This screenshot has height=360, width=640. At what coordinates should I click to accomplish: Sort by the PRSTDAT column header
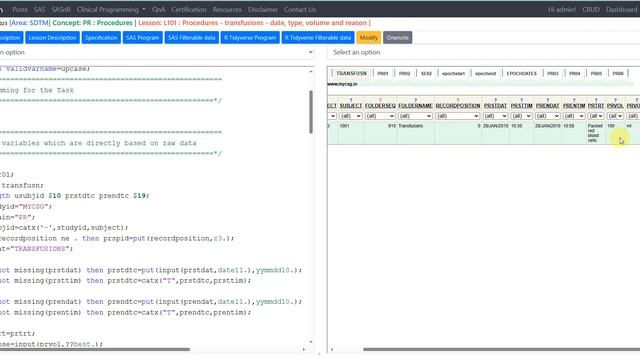point(495,106)
